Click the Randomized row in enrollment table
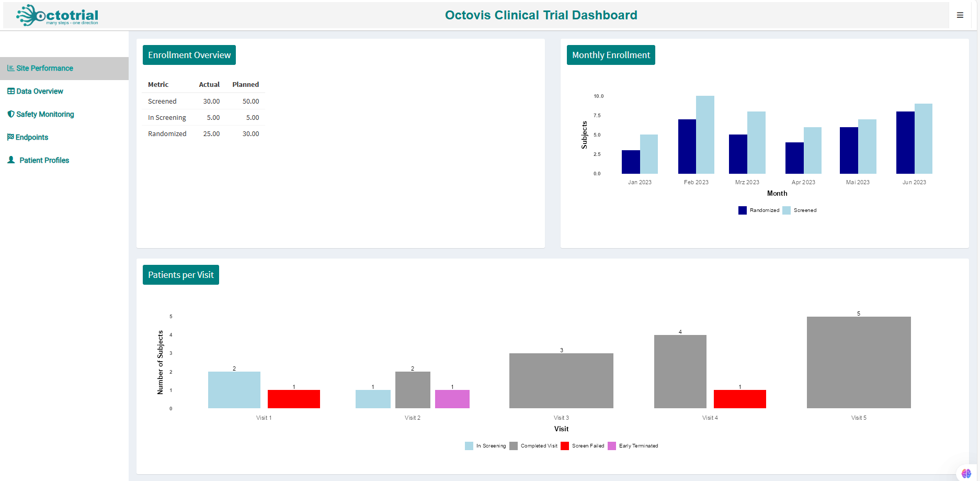The image size is (980, 481). pos(203,134)
